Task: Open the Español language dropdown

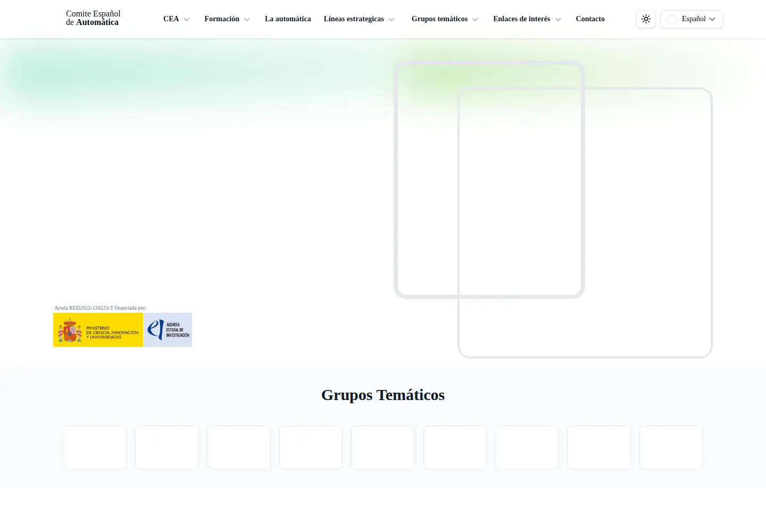Action: click(x=692, y=19)
